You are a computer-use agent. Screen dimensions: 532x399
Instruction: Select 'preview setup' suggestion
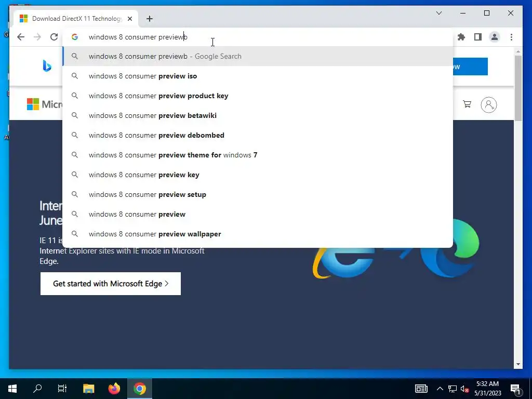(x=258, y=194)
